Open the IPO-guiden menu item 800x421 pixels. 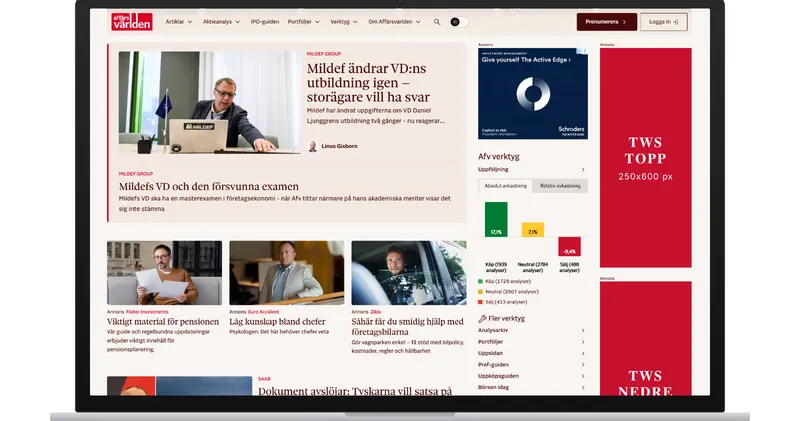point(265,22)
